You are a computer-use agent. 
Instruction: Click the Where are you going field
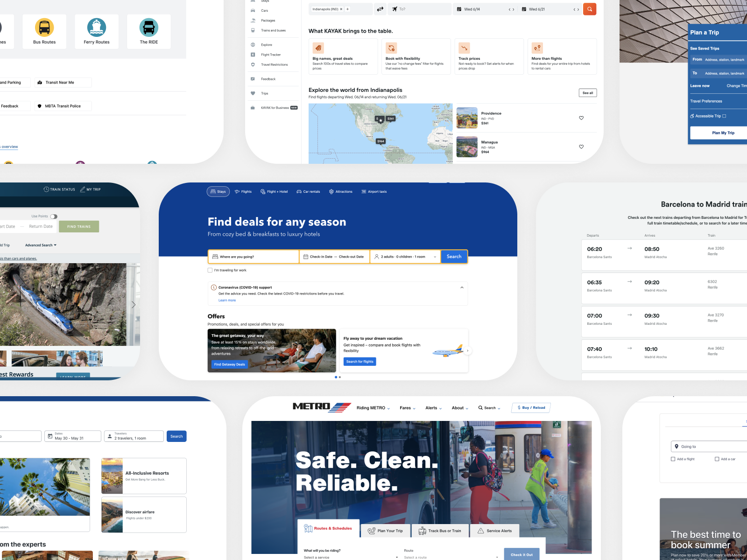pyautogui.click(x=254, y=257)
